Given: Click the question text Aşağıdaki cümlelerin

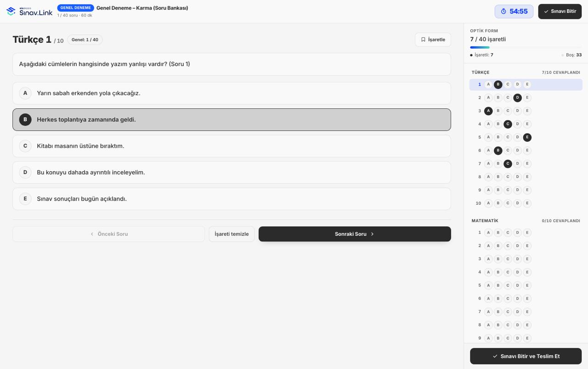Looking at the screenshot, I should 104,64.
